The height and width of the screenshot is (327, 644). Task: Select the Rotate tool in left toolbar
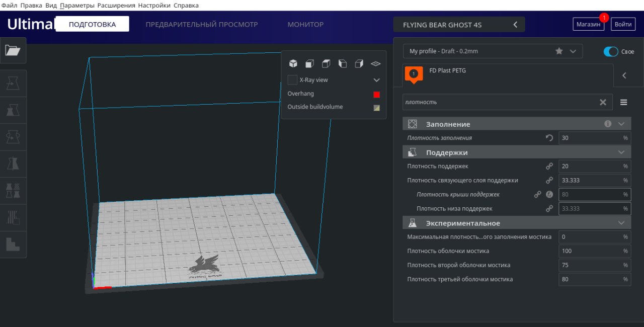point(13,137)
